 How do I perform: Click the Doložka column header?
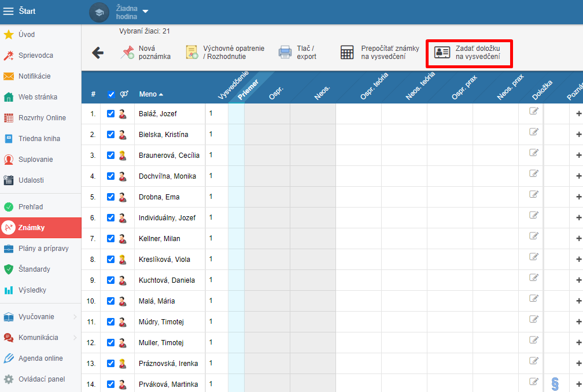point(542,90)
